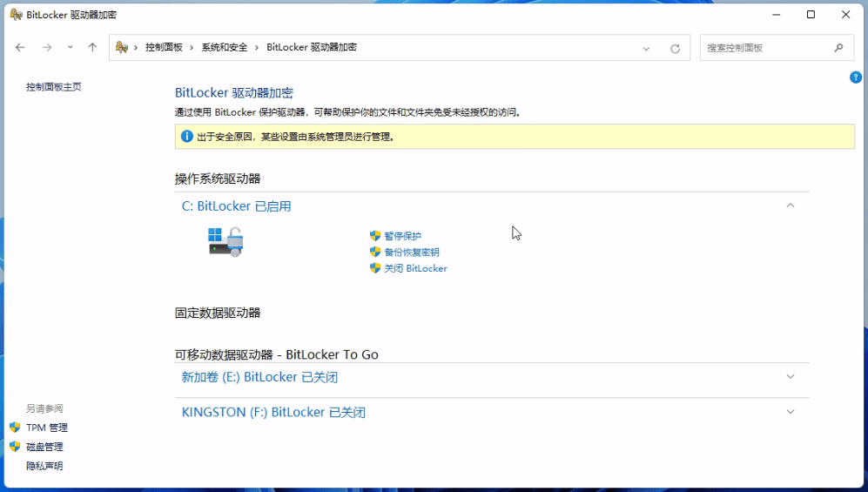Click the 另请参阅 label
The height and width of the screenshot is (492, 868).
tap(44, 408)
